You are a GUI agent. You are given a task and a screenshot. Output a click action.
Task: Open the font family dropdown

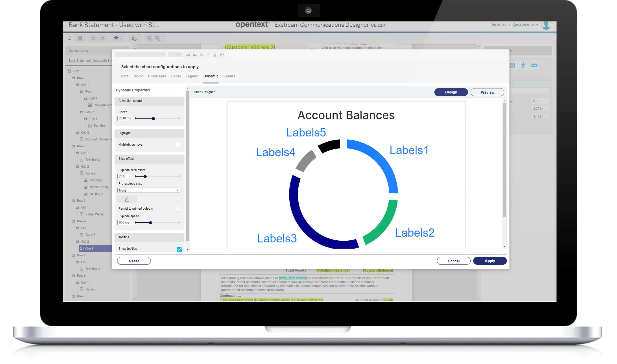(x=140, y=55)
